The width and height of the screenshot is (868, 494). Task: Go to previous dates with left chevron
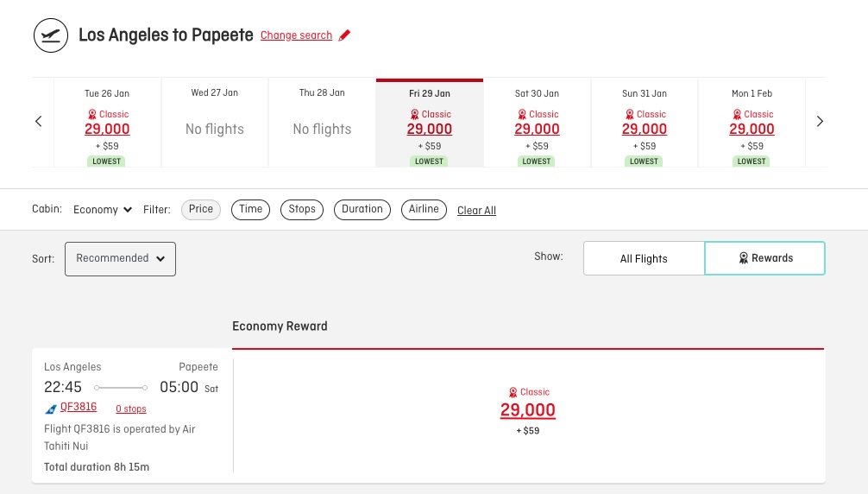[38, 121]
